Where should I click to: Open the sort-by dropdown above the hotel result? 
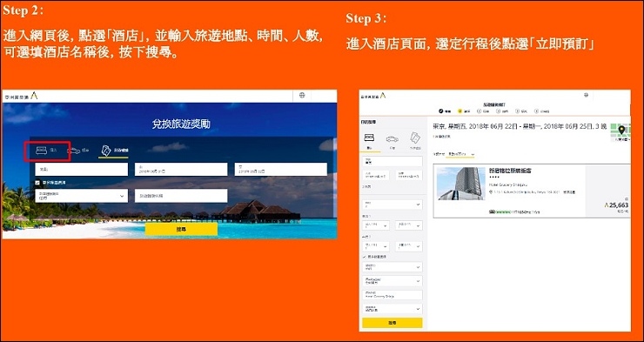(461, 154)
